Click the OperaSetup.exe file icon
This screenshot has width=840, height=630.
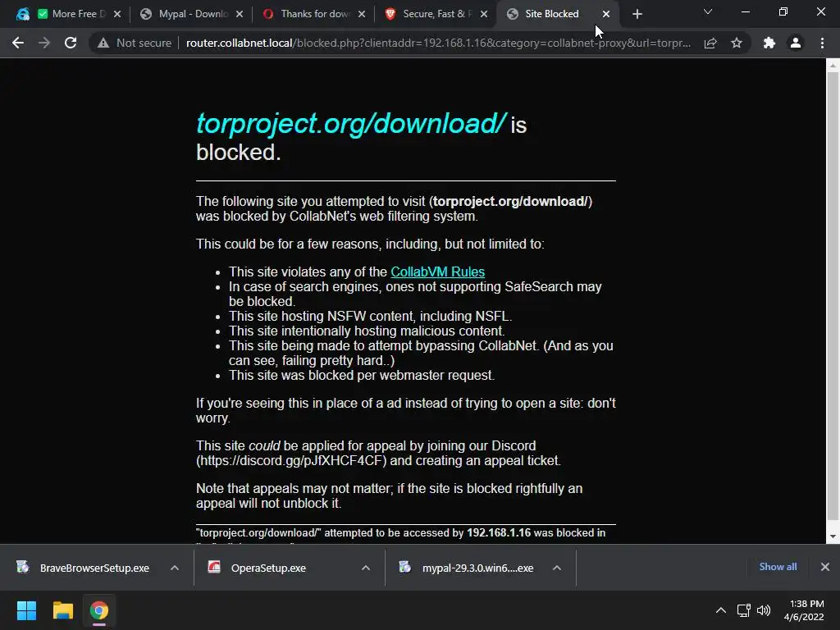tap(214, 567)
